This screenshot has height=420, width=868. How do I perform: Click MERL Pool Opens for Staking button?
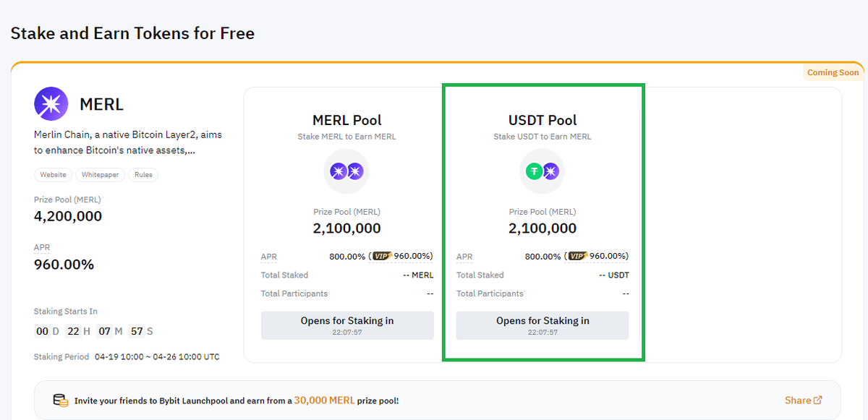[x=347, y=325]
